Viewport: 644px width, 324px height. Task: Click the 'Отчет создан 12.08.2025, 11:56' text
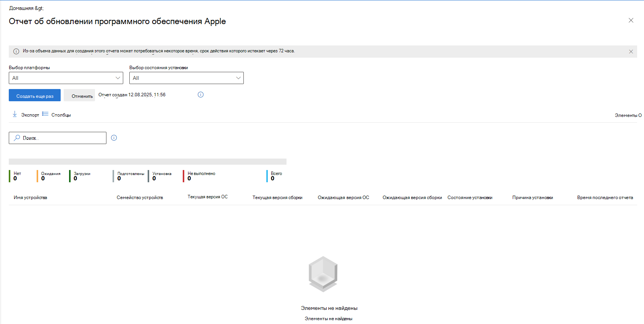point(132,95)
